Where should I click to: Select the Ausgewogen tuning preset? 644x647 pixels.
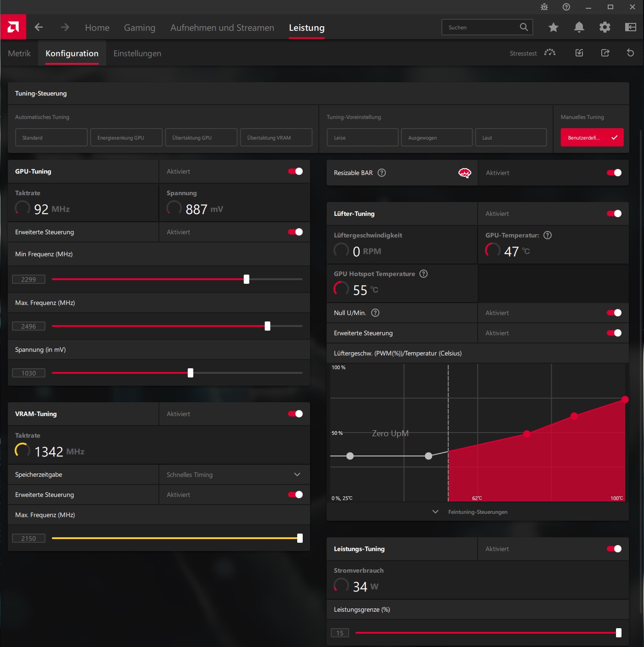point(436,137)
